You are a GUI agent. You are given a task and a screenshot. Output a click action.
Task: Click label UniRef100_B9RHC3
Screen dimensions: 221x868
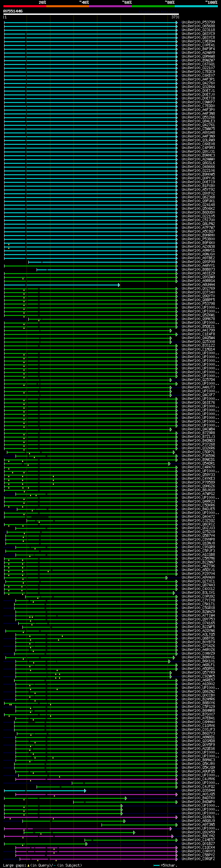pos(198,155)
